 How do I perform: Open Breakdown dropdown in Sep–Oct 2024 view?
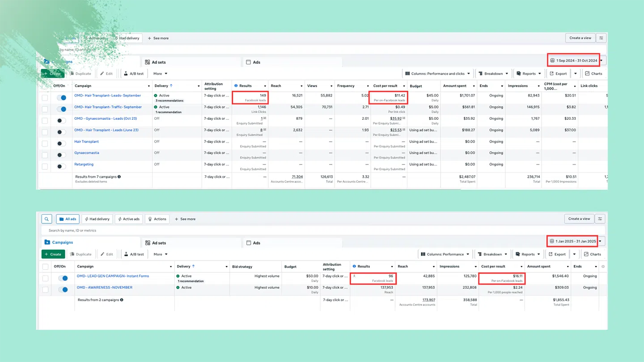pos(493,74)
